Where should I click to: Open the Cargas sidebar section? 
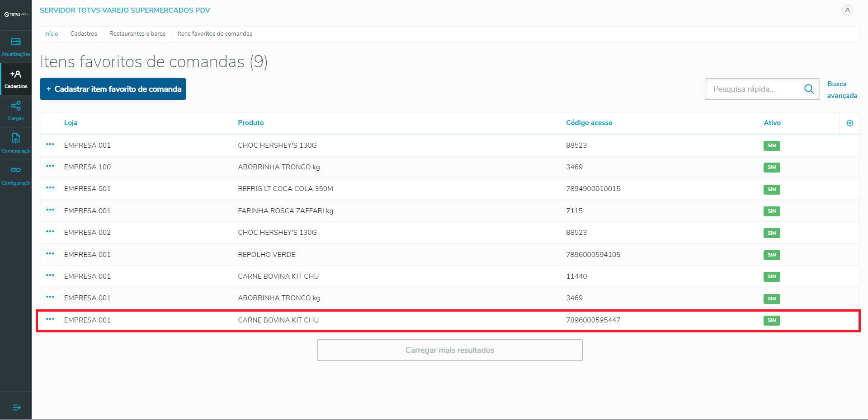point(16,111)
